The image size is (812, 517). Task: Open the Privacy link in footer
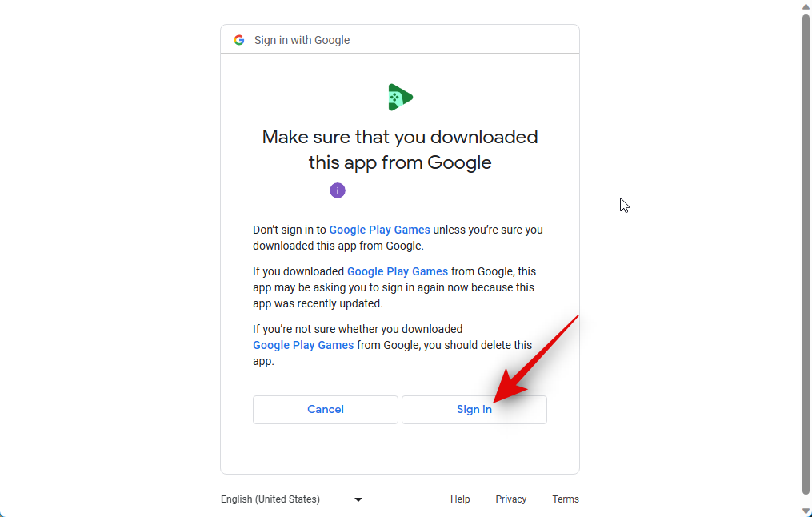[x=511, y=499]
